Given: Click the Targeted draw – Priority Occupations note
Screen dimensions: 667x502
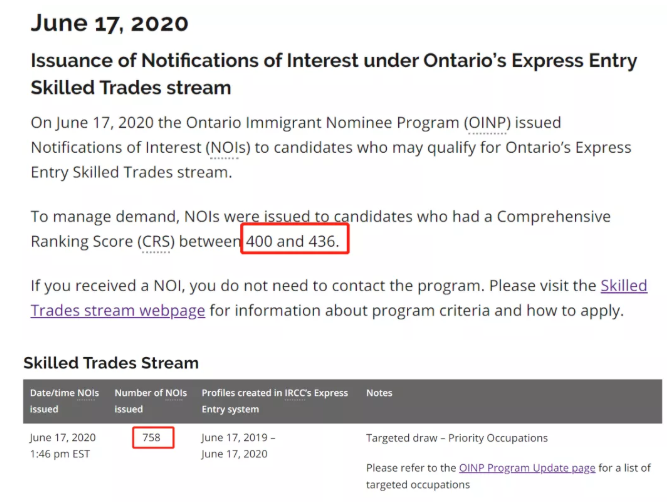Looking at the screenshot, I should pyautogui.click(x=456, y=438).
